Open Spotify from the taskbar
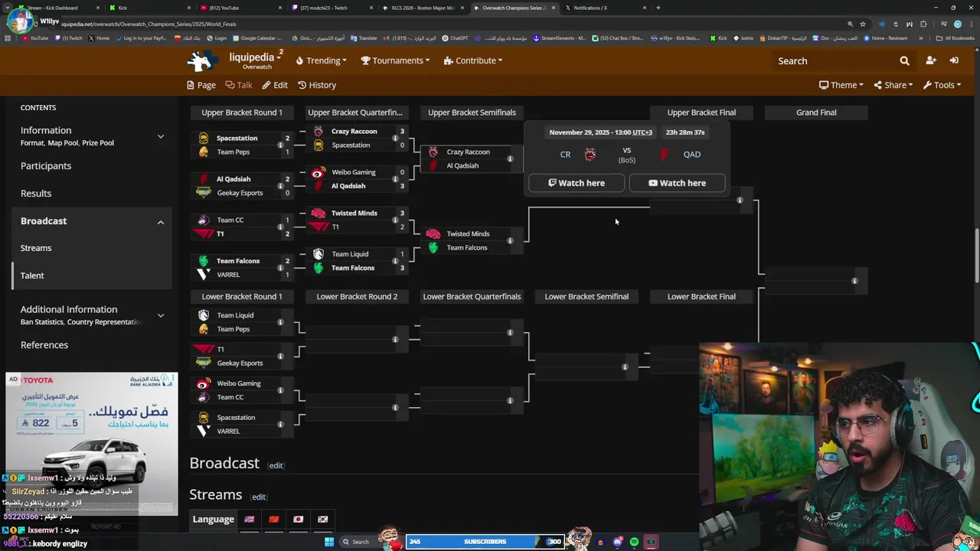Image resolution: width=980 pixels, height=551 pixels. [634, 542]
